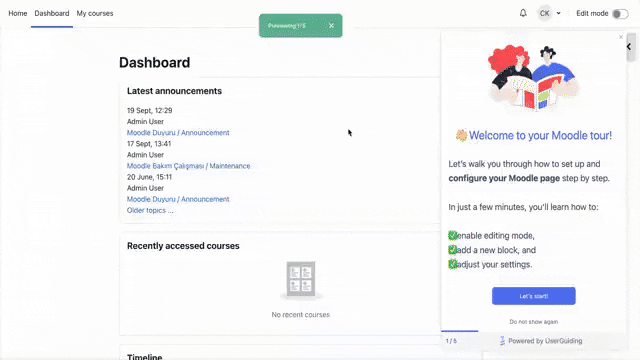Open the notifications bell
This screenshot has height=360, width=640.
[523, 13]
